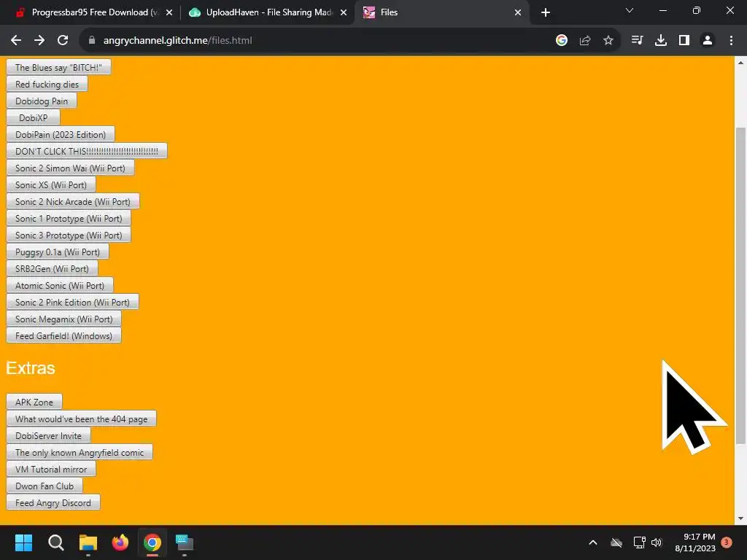Open Sonic 2 Simon Wai (Wii Port)
This screenshot has height=560, width=747.
click(70, 168)
